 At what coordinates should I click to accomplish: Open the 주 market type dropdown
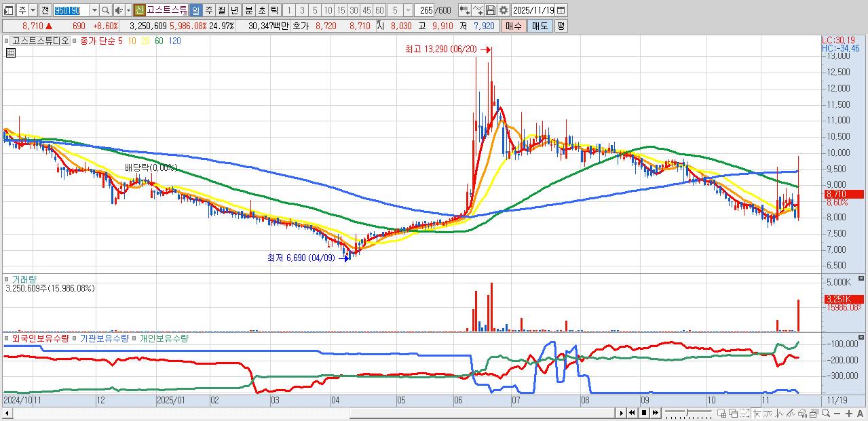(33, 10)
